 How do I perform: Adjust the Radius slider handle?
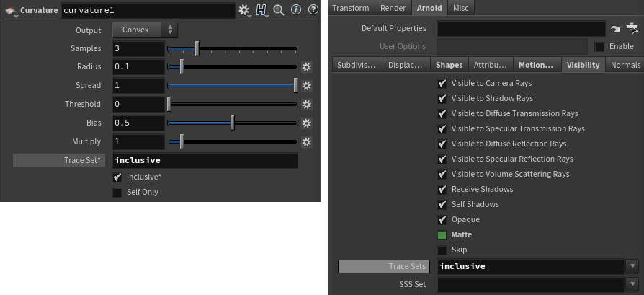[x=182, y=66]
